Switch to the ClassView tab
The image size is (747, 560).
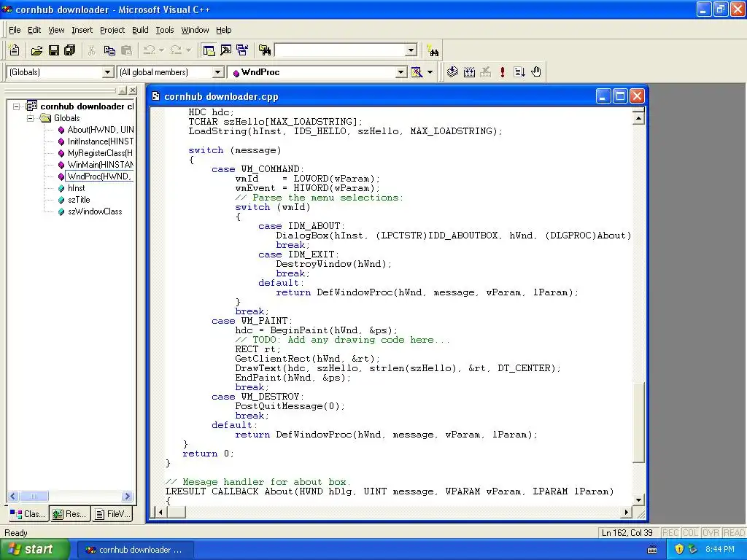tap(28, 514)
